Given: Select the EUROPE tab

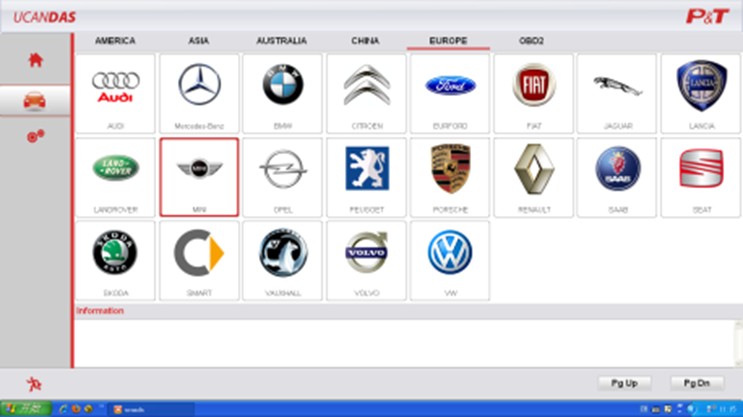Looking at the screenshot, I should [x=448, y=41].
